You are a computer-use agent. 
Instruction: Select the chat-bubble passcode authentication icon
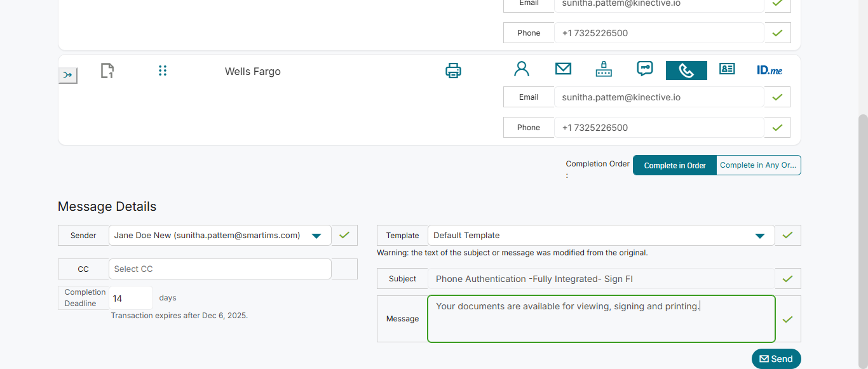pos(645,69)
